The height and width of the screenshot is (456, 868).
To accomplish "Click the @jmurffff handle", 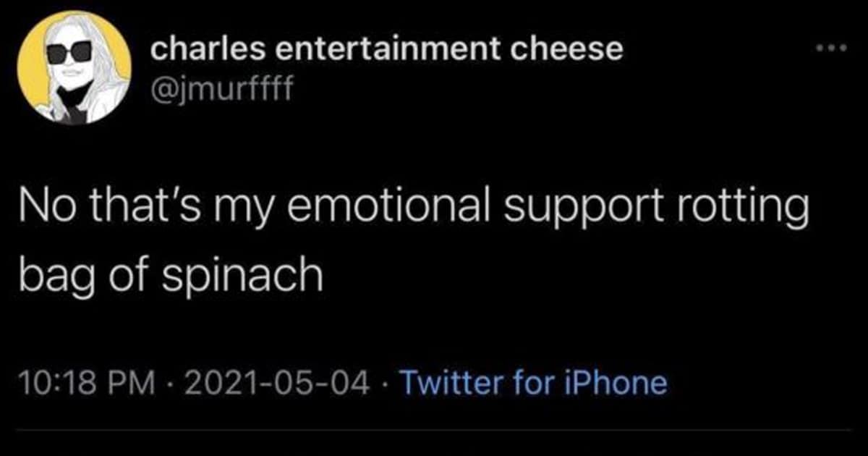I will pos(220,90).
